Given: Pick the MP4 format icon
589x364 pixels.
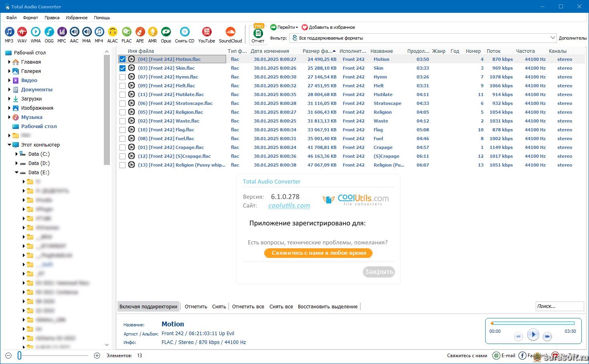Looking at the screenshot, I should (x=99, y=32).
